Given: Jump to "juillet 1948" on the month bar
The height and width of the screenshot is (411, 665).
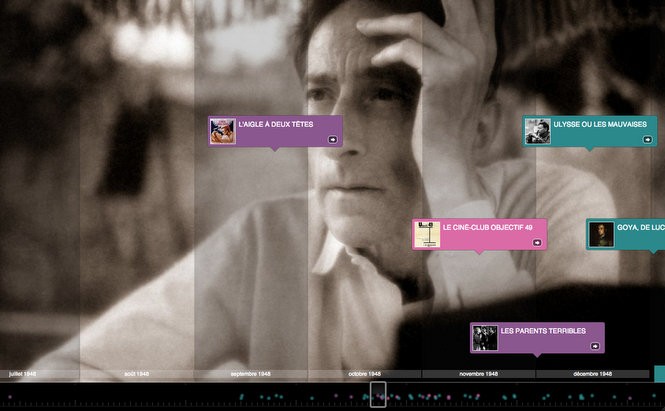Looking at the screenshot, I should (22, 374).
